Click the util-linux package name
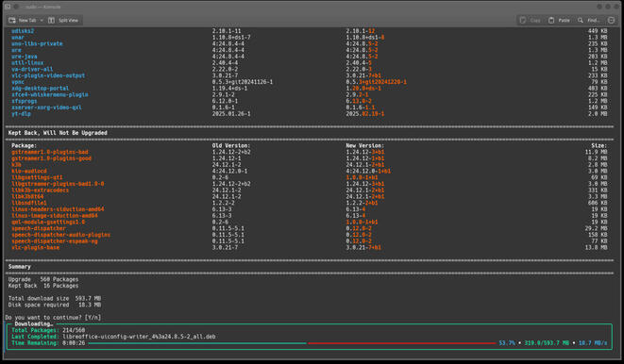The width and height of the screenshot is (624, 364). tap(27, 63)
